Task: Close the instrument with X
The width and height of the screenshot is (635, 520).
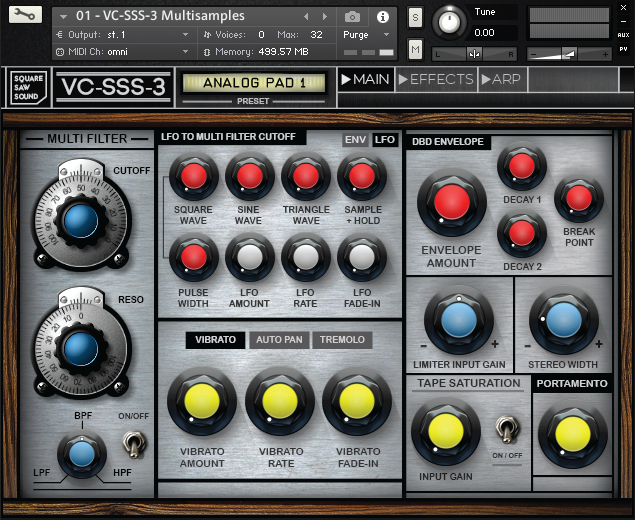Action: [624, 7]
